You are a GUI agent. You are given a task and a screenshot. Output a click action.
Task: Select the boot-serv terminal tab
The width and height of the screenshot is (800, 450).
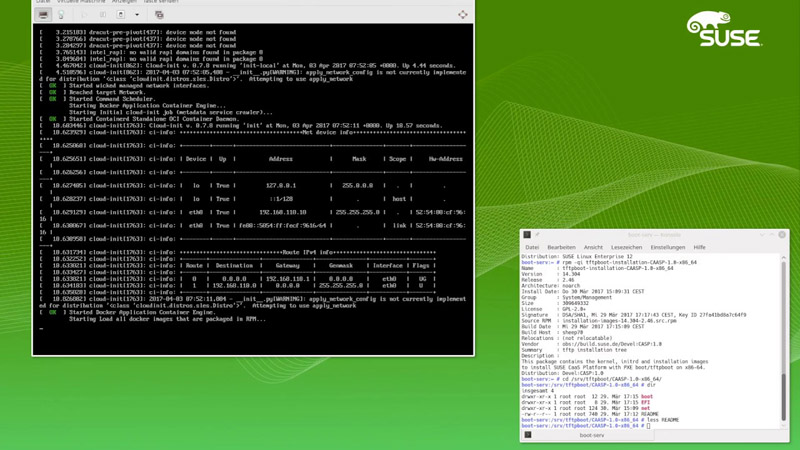(x=591, y=435)
